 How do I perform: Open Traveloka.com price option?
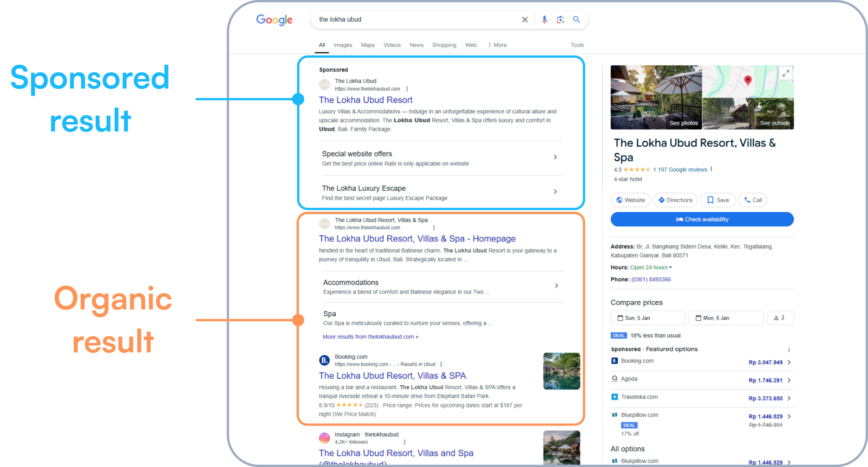(702, 398)
